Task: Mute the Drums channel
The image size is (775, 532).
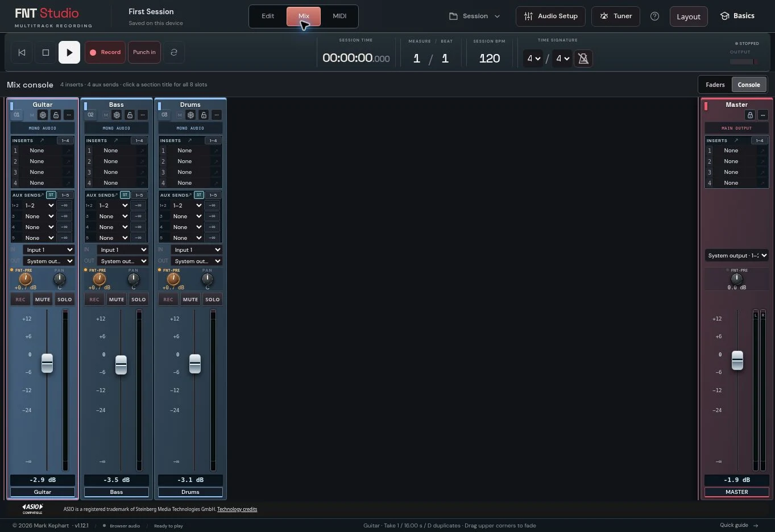Action: point(190,300)
